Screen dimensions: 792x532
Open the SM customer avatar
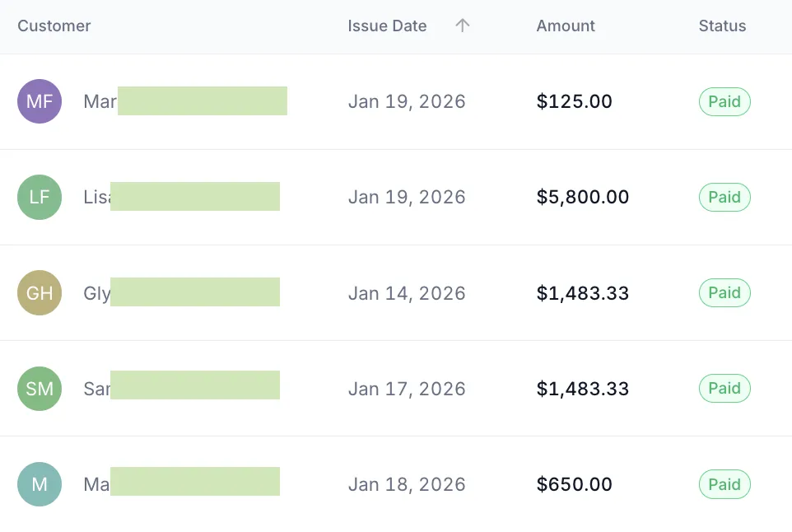pyautogui.click(x=40, y=389)
